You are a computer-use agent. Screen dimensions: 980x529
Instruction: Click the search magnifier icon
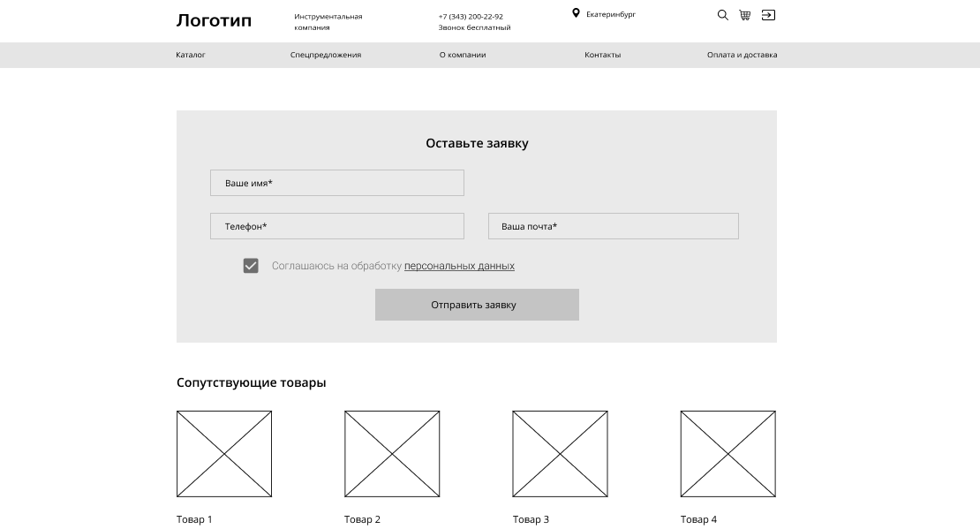pyautogui.click(x=722, y=15)
